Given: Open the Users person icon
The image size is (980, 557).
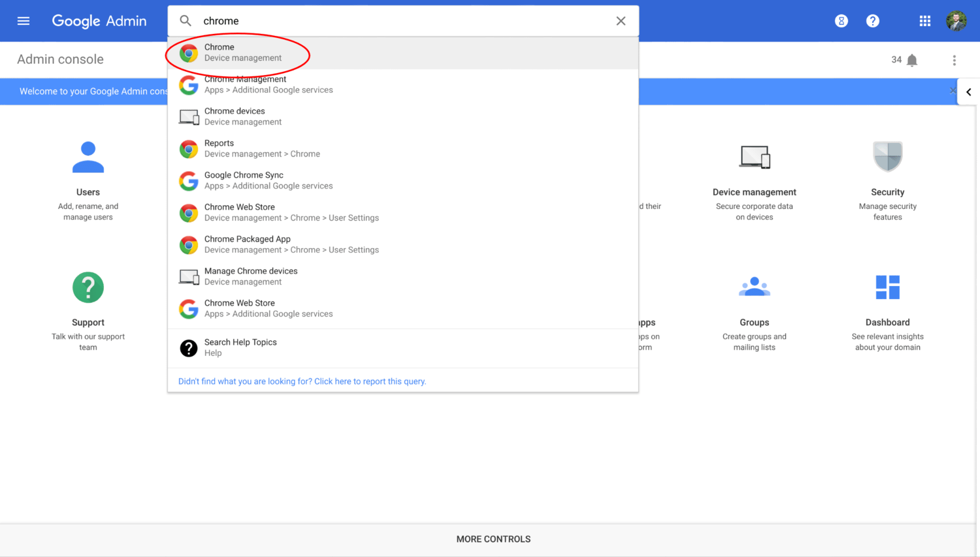Looking at the screenshot, I should (x=88, y=157).
